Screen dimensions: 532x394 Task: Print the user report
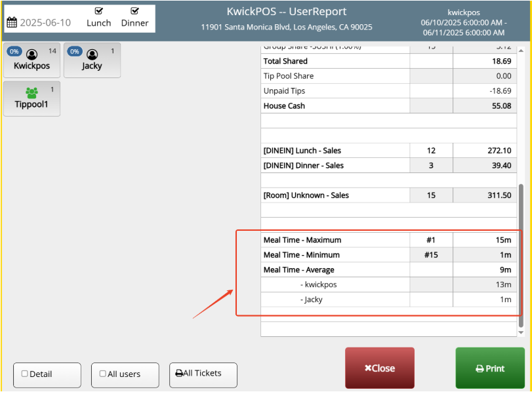(x=490, y=368)
